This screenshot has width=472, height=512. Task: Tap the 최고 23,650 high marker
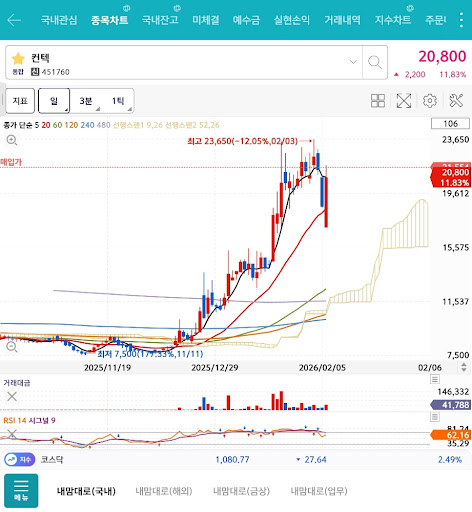pyautogui.click(x=243, y=141)
